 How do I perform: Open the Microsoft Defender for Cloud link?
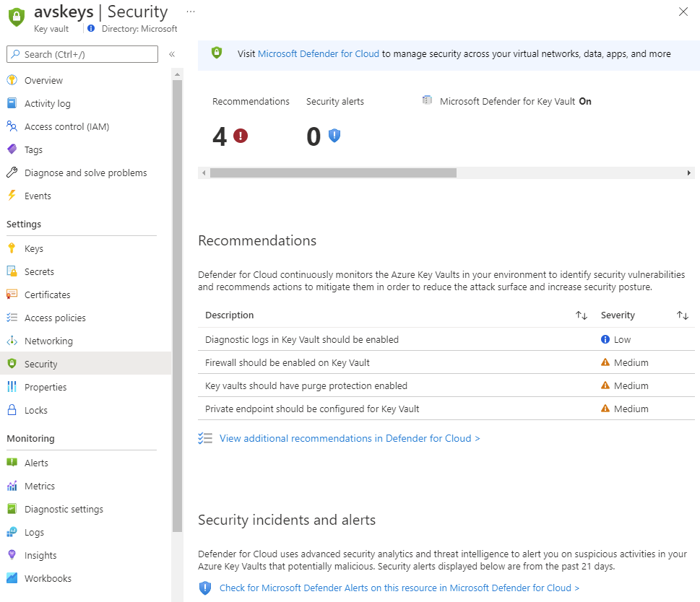[318, 54]
